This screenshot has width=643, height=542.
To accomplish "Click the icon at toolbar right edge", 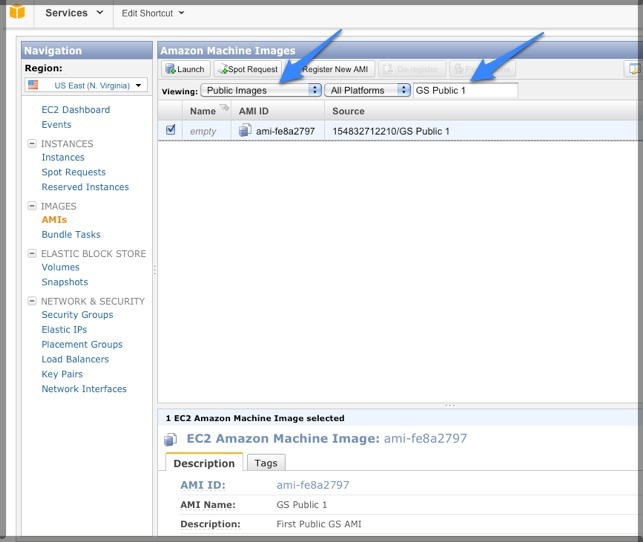I will [x=633, y=69].
